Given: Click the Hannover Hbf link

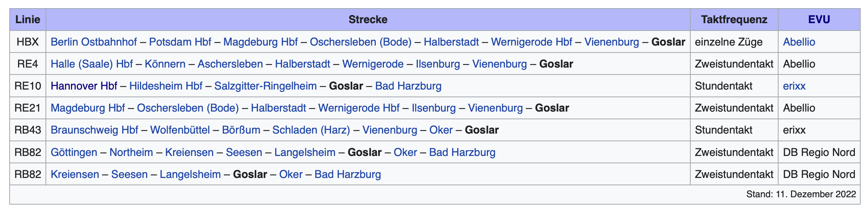Looking at the screenshot, I should pos(84,86).
